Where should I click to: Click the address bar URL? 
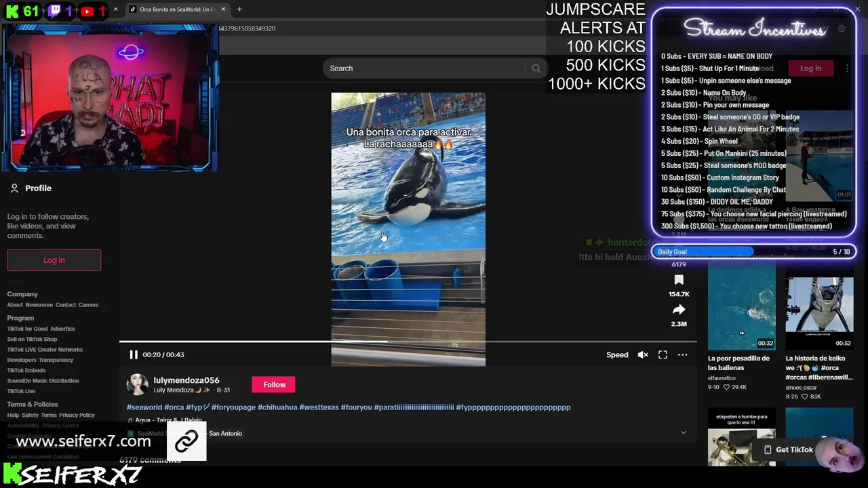pos(247,28)
